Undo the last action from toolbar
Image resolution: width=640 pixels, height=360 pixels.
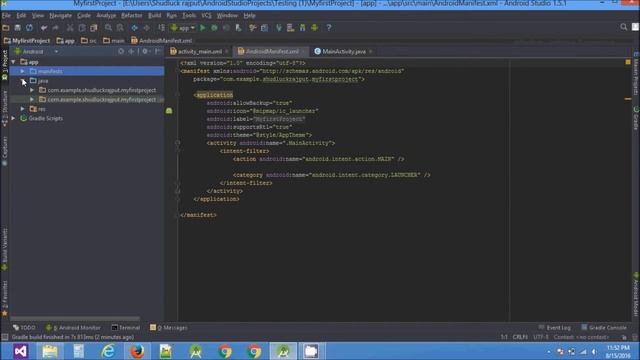[x=44, y=28]
